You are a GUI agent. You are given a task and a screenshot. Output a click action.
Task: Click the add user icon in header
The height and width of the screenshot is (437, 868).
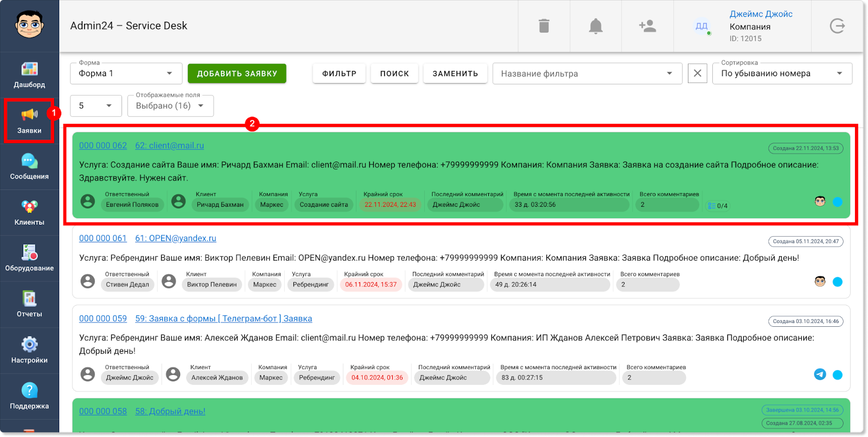648,26
